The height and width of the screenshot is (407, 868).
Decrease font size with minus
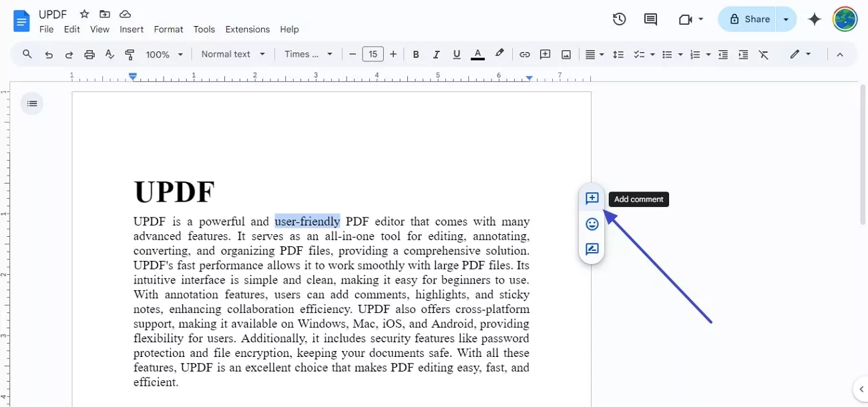353,54
